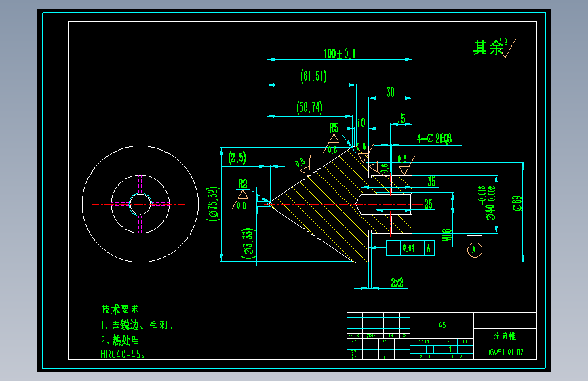Screen dimensions: 588x381
Task: Click the "0.04" perpendicularity tolerance frame
Action: pos(410,248)
